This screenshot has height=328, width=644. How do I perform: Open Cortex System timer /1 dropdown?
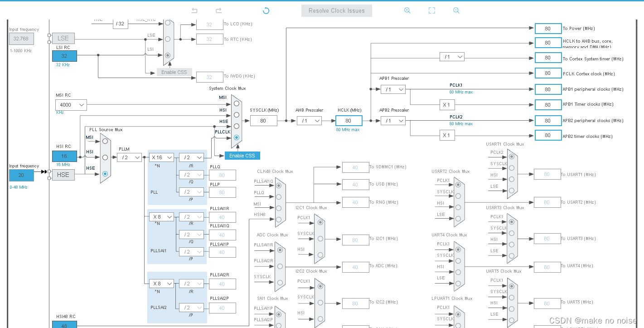452,57
